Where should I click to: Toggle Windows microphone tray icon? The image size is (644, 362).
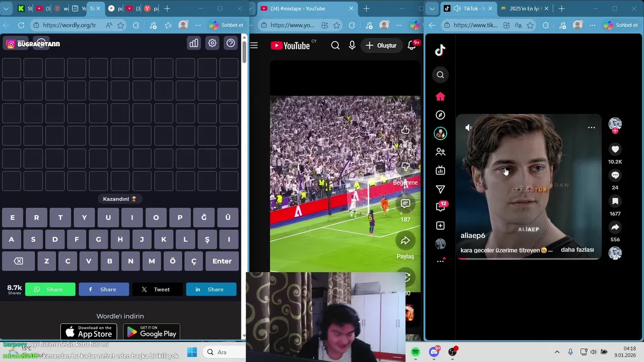point(570,352)
